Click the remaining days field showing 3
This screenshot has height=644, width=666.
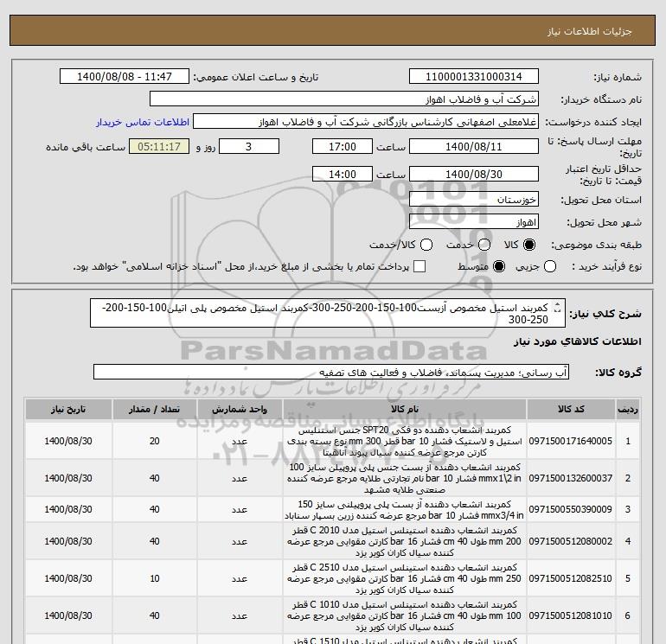(x=248, y=146)
